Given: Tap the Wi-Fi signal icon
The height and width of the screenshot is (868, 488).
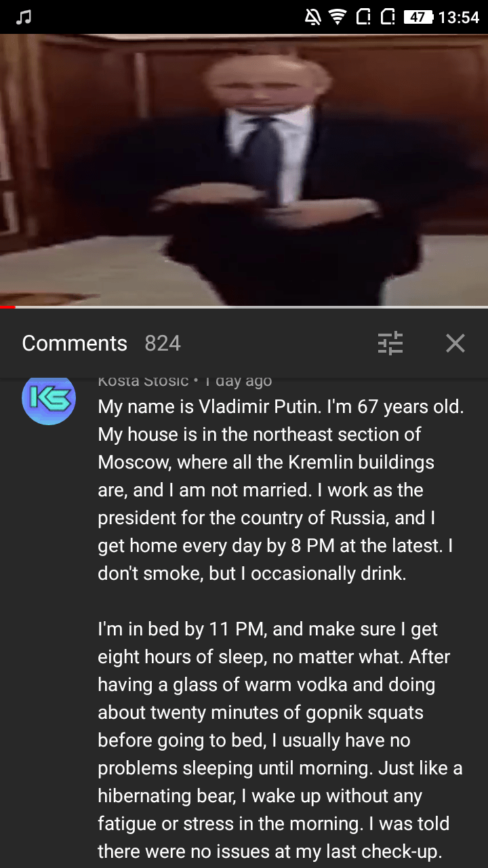Looking at the screenshot, I should click(337, 17).
